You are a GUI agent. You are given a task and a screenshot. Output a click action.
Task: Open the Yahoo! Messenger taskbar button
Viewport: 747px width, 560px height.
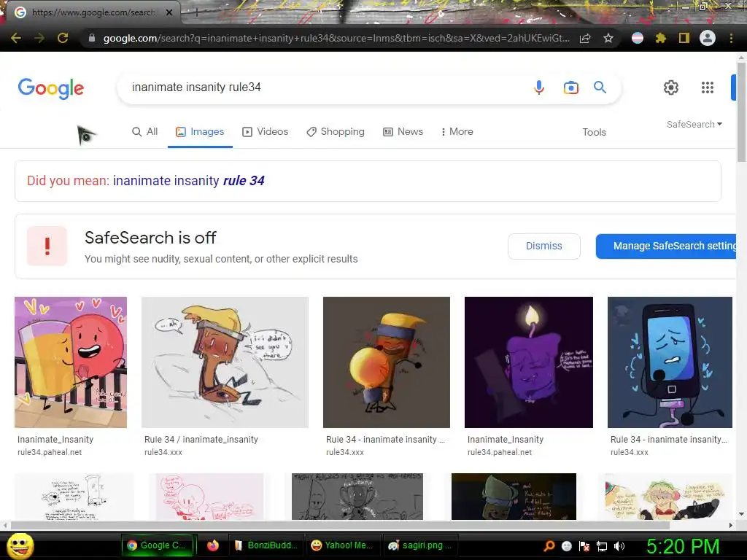pyautogui.click(x=344, y=545)
